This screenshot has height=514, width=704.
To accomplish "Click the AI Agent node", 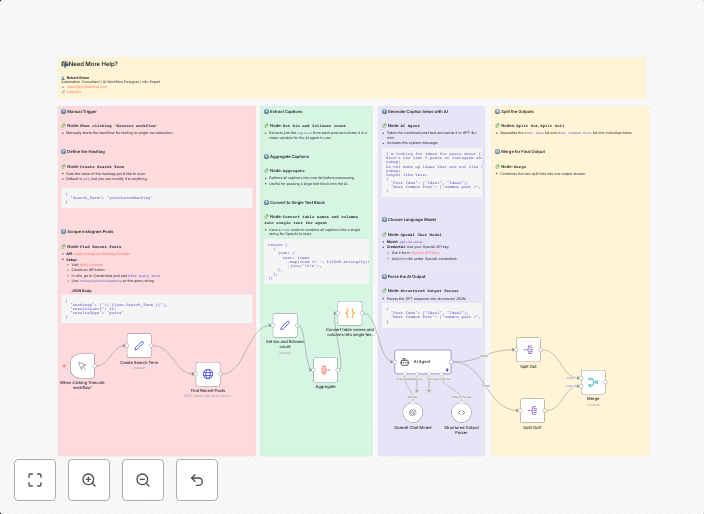I will coord(422,362).
